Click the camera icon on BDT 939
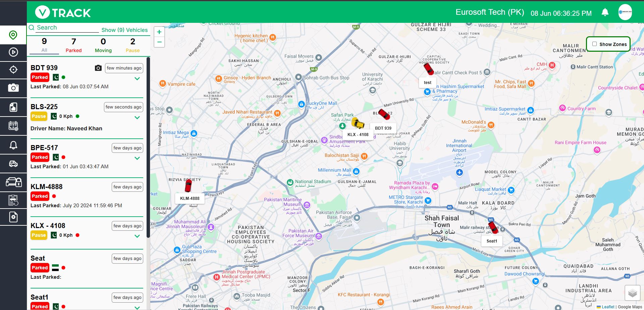The width and height of the screenshot is (644, 310). point(98,68)
